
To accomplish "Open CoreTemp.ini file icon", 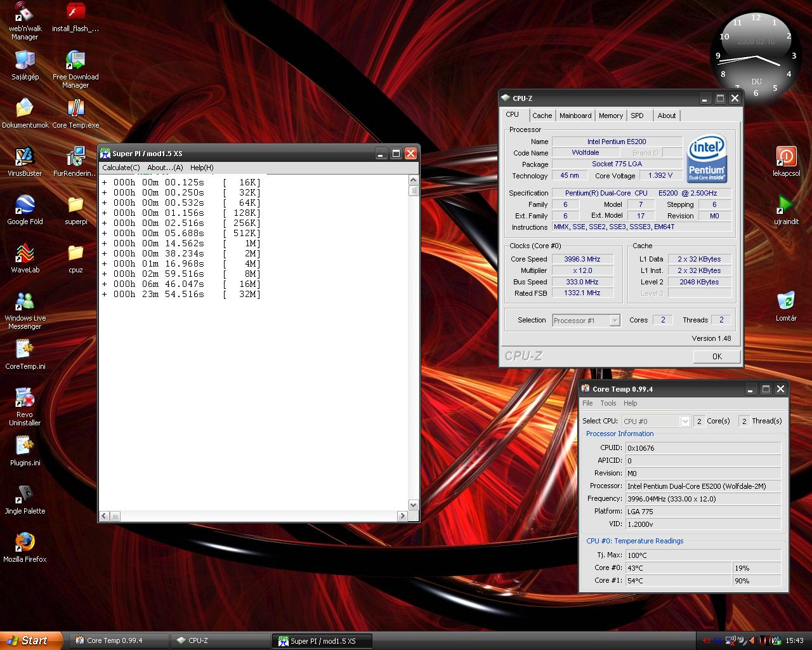I will pos(25,355).
